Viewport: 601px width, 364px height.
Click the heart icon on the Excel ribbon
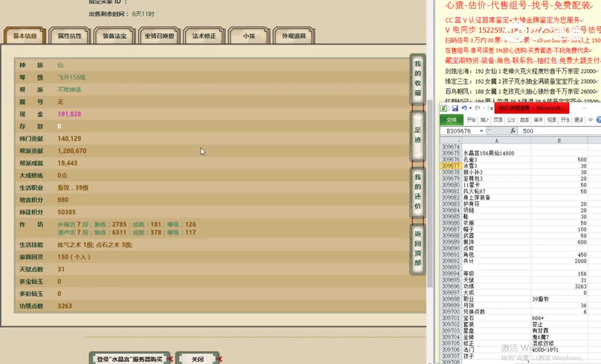pos(590,120)
